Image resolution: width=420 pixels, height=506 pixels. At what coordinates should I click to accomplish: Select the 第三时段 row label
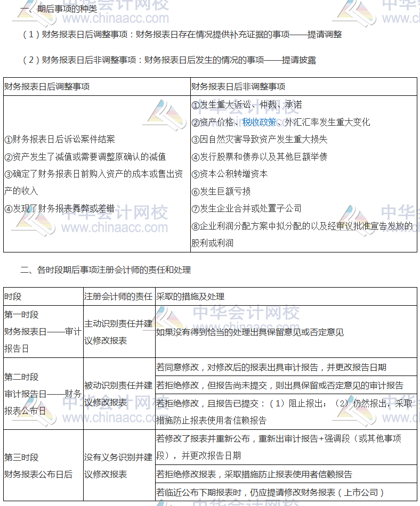[21, 457]
